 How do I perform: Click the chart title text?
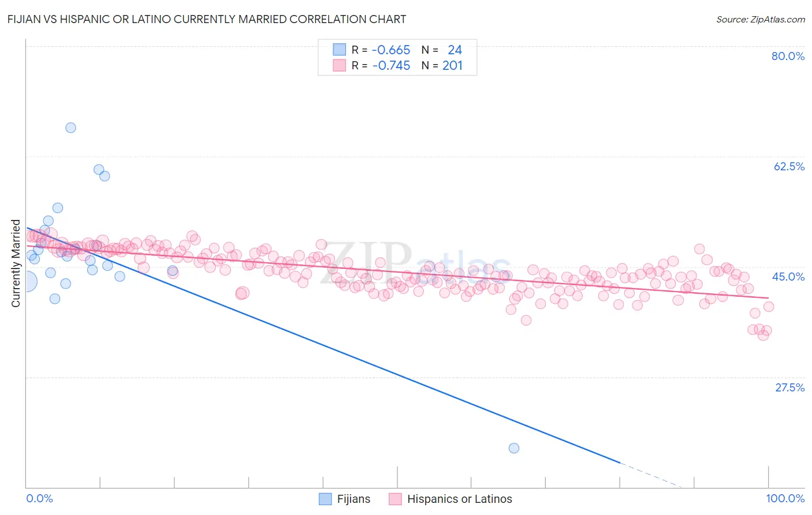pyautogui.click(x=207, y=19)
